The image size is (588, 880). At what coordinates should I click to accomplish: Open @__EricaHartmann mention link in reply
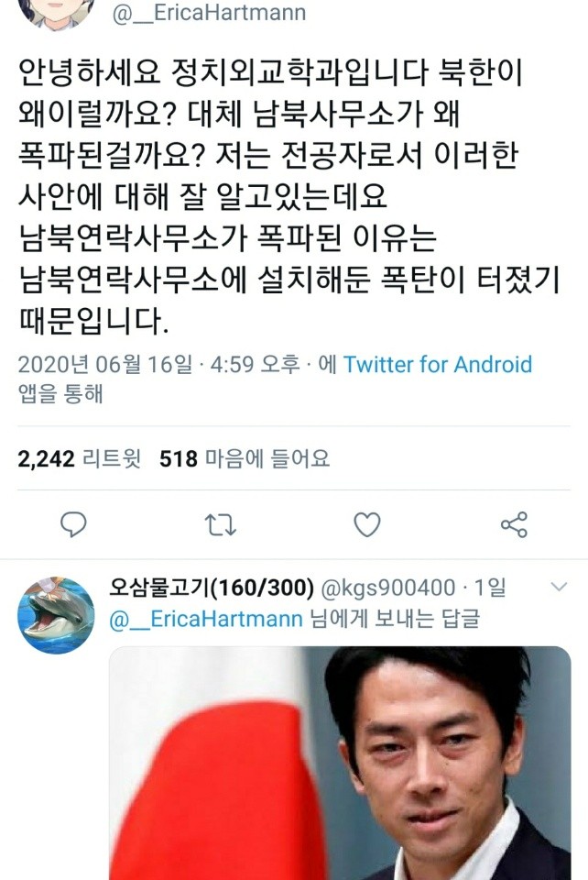click(206, 619)
